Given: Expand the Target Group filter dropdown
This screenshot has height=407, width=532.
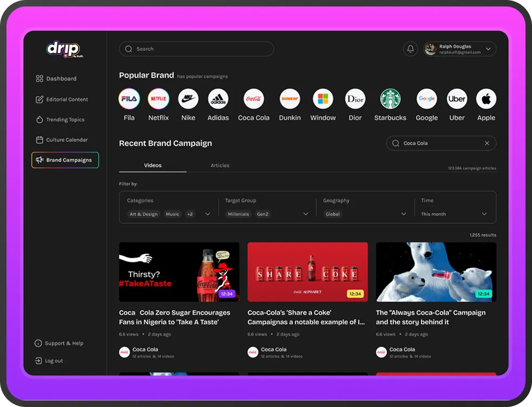Looking at the screenshot, I should pyautogui.click(x=305, y=214).
